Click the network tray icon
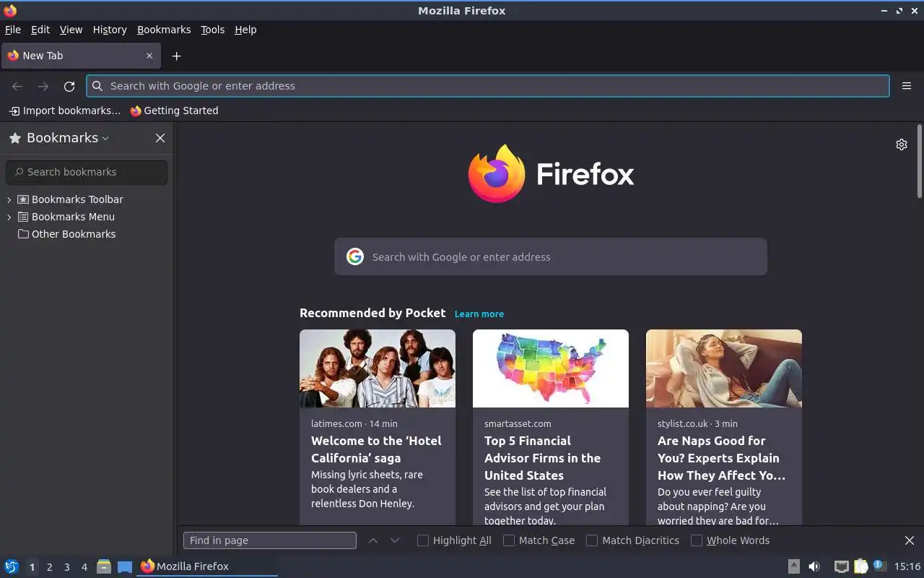Screen dimensions: 924x578 coord(841,566)
